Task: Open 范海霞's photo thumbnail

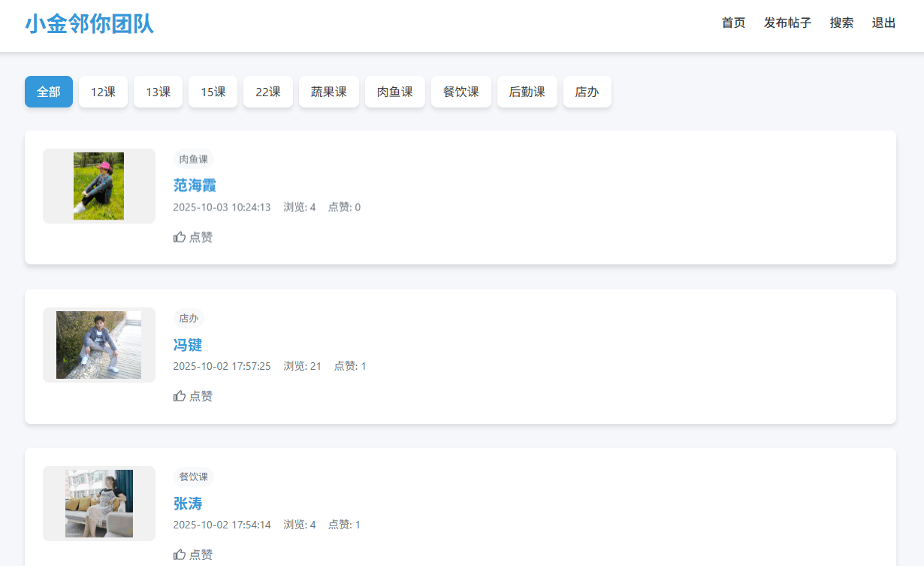Action: [x=98, y=186]
